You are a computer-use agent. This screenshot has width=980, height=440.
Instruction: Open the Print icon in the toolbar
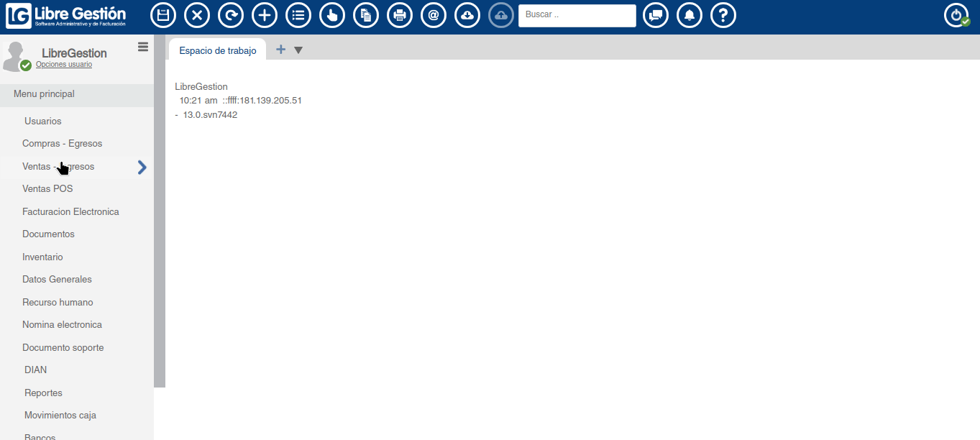pos(400,14)
